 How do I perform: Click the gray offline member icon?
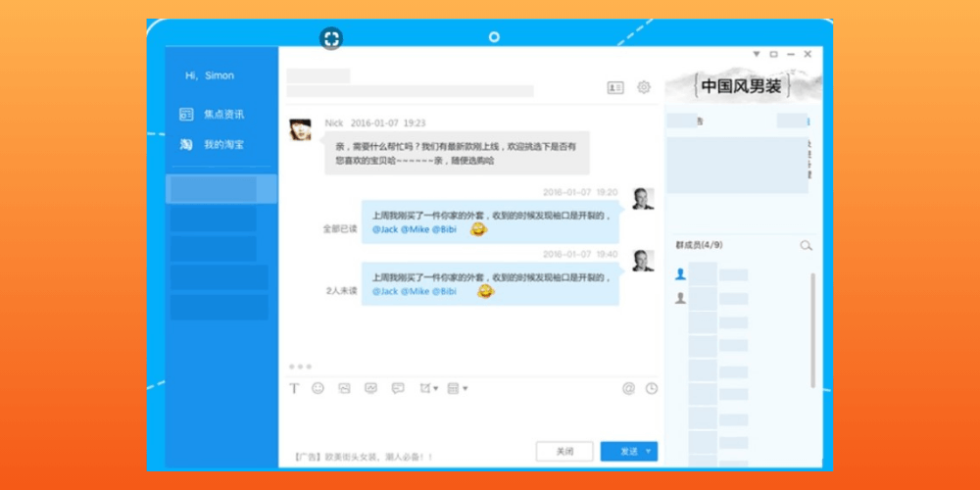point(681,298)
